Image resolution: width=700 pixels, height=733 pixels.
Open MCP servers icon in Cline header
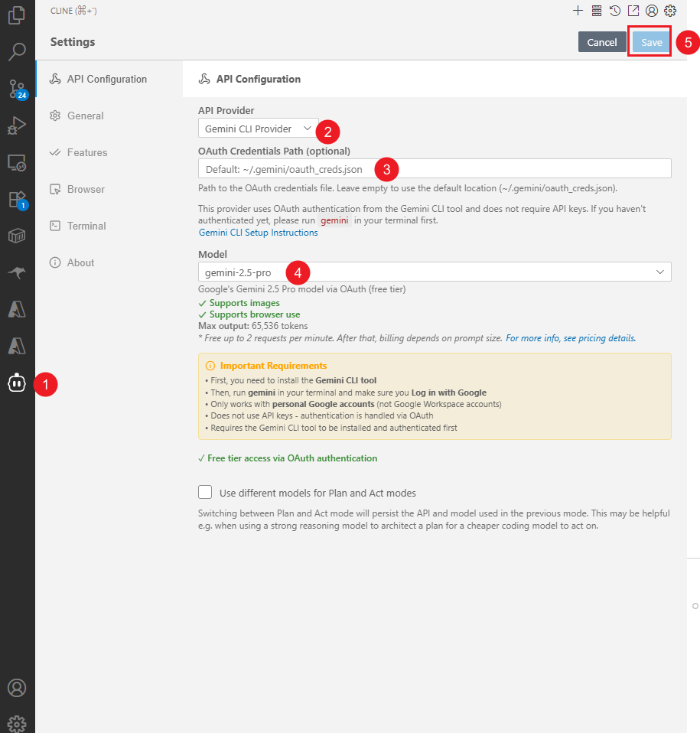click(x=597, y=11)
